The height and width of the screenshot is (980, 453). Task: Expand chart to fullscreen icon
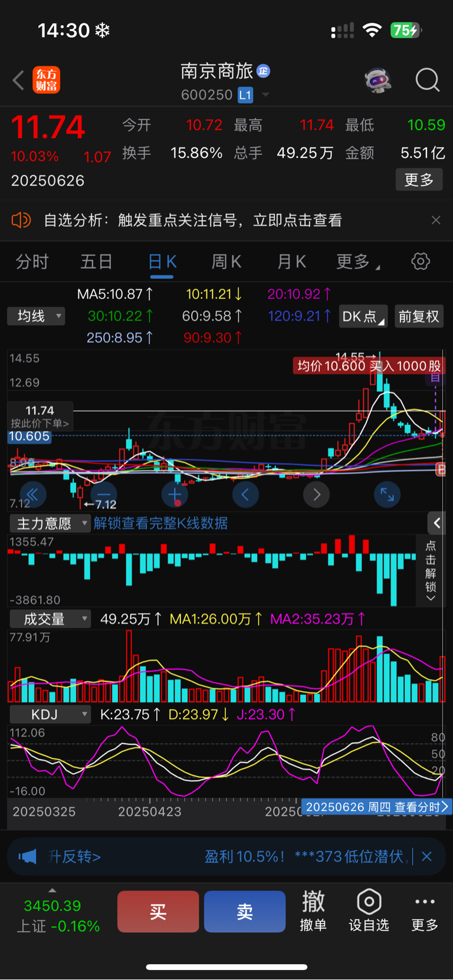387,494
